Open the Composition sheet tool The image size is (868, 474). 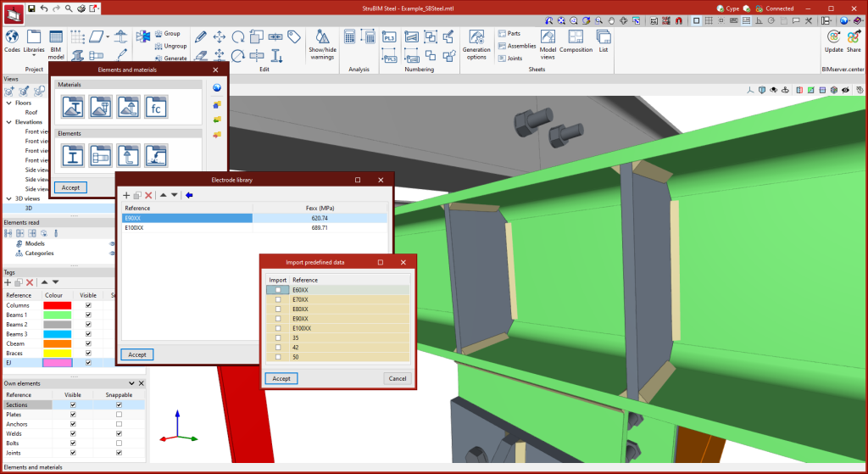click(576, 38)
